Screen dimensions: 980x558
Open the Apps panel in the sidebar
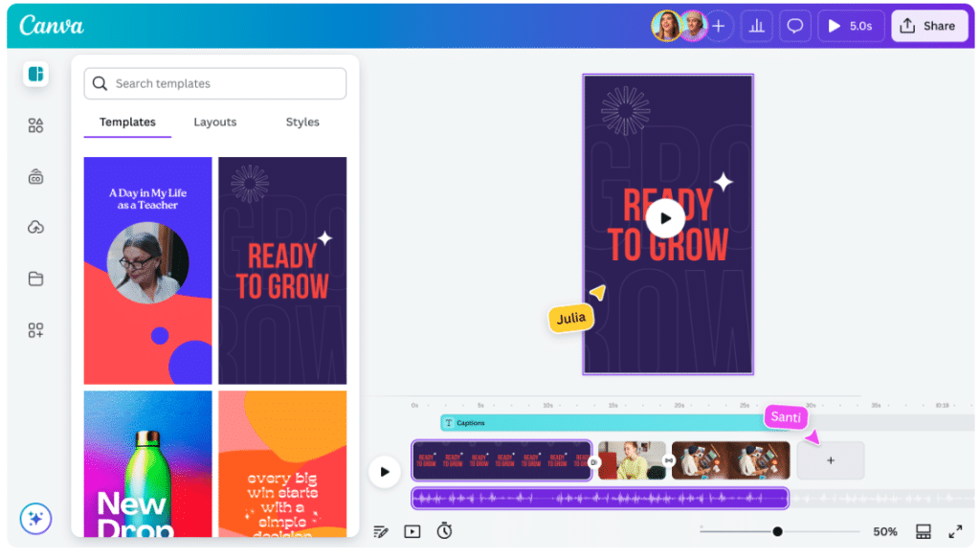[35, 330]
